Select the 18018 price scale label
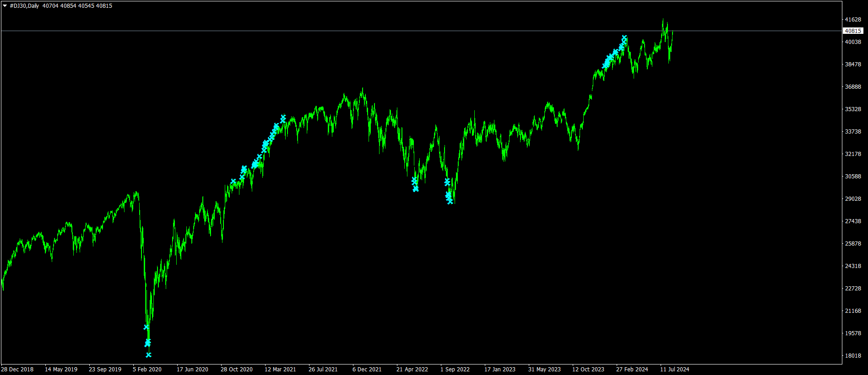 853,356
